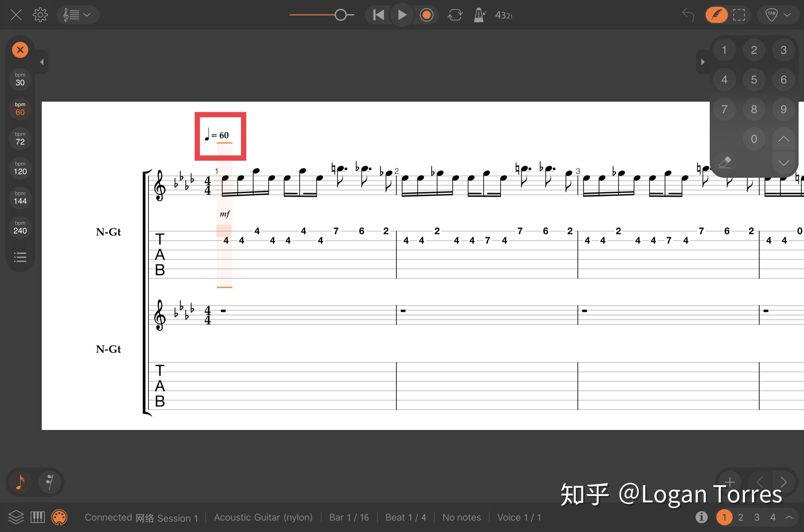Activate the dashed selection rectangle tool

point(739,15)
